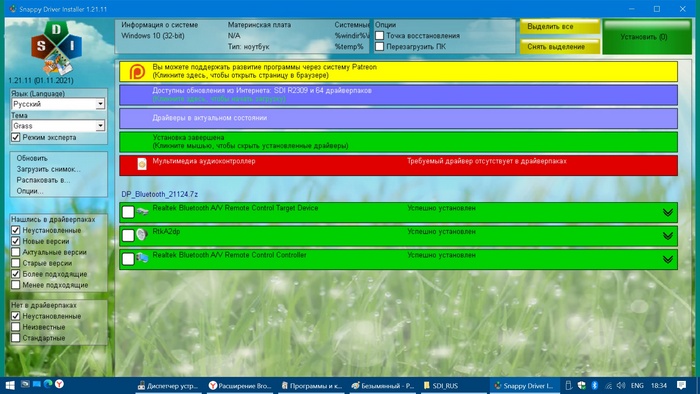Open the Windows Start menu icon
The image size is (700, 394).
click(10, 385)
